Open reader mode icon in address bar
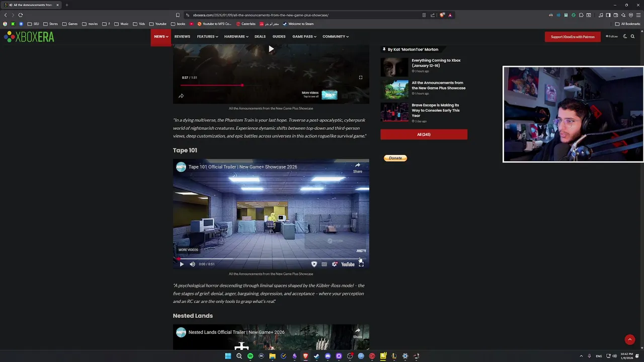Viewport: 644px width, 362px height. [x=424, y=15]
